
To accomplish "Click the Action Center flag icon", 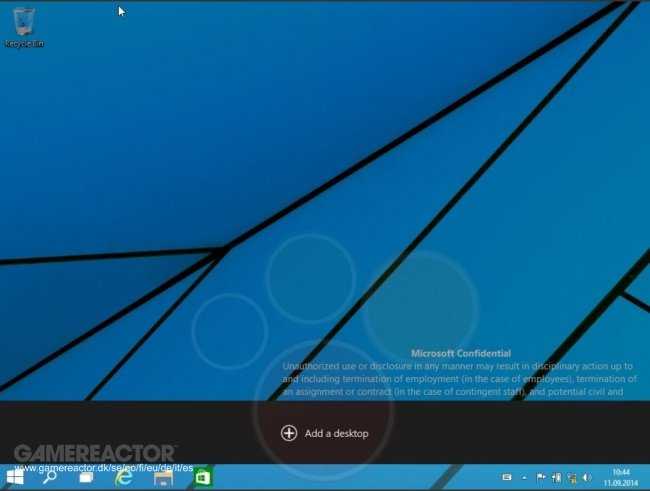I will click(x=541, y=477).
